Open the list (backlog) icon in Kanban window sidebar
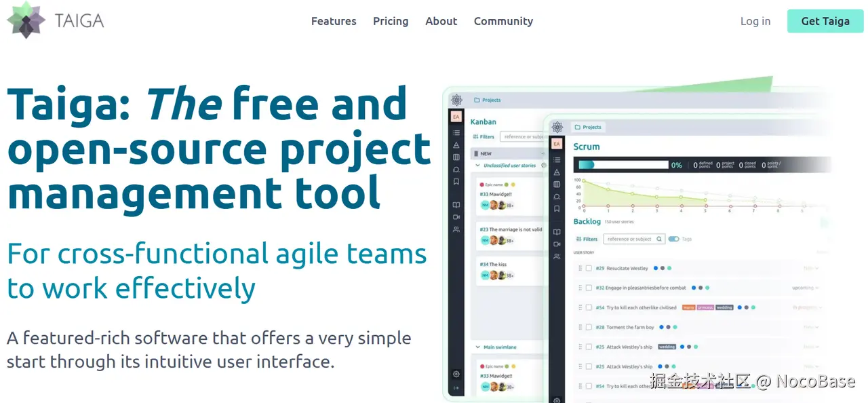The height and width of the screenshot is (403, 868). click(x=456, y=133)
